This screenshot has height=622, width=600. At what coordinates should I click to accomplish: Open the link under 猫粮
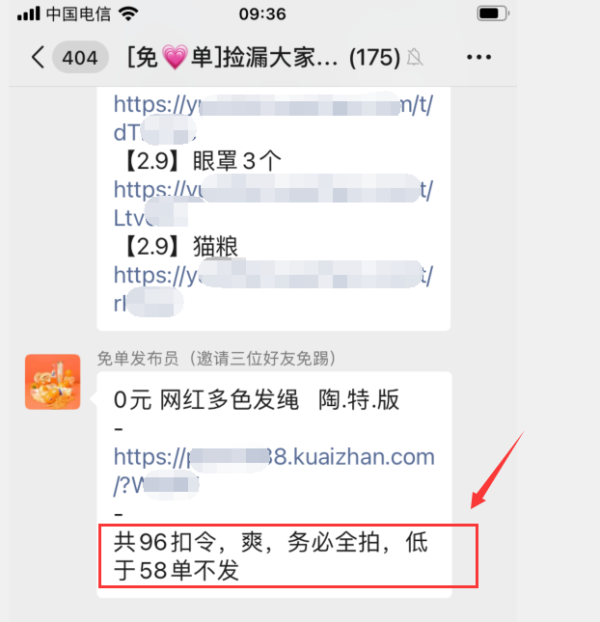click(273, 289)
